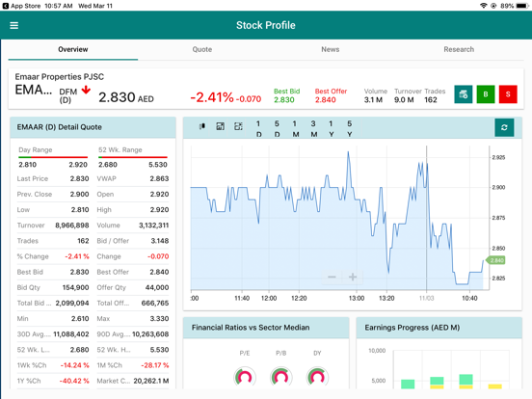Click the Volume value 3,132,311
The width and height of the screenshot is (532, 399).
coord(153,226)
